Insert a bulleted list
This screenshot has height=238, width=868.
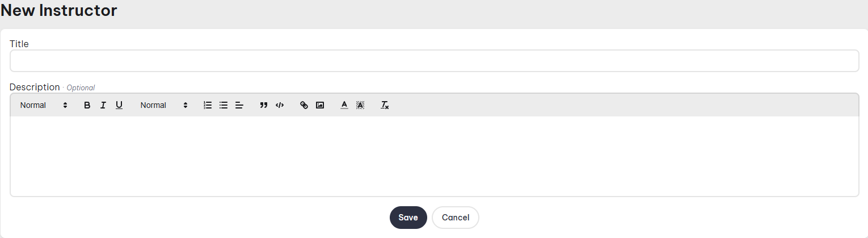(x=224, y=105)
